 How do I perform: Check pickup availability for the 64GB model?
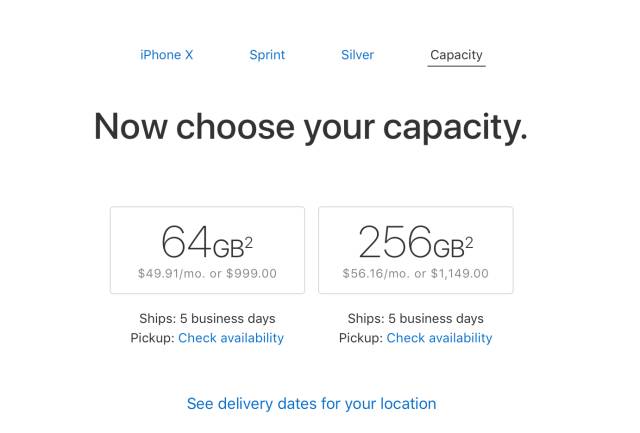click(x=231, y=338)
